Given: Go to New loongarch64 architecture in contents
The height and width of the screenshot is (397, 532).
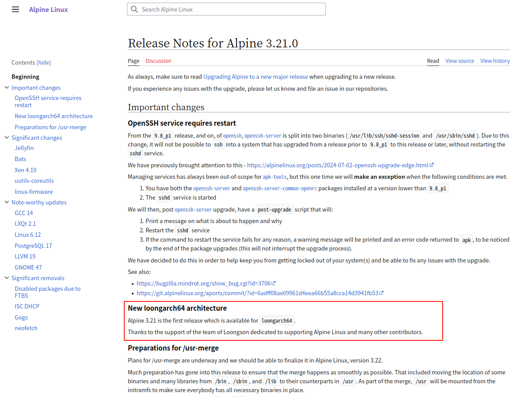Looking at the screenshot, I should tap(54, 116).
